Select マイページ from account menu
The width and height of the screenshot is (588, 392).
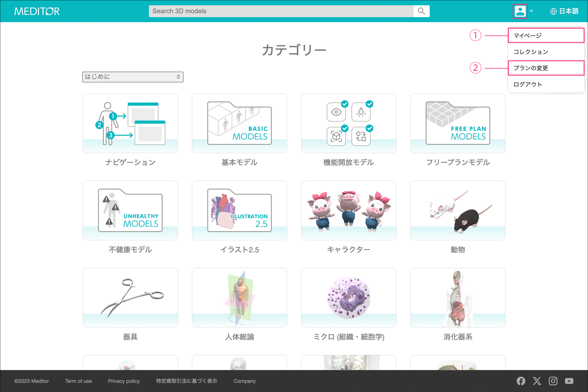pos(545,35)
